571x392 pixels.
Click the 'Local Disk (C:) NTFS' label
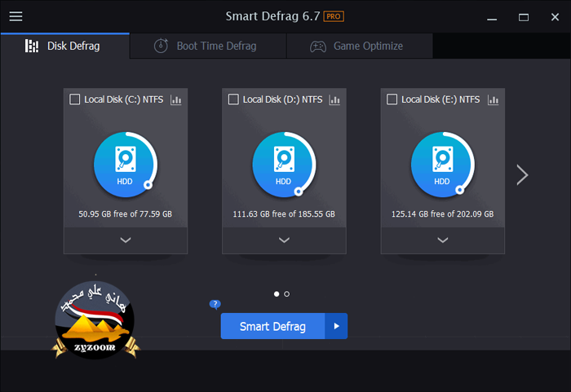(x=124, y=99)
